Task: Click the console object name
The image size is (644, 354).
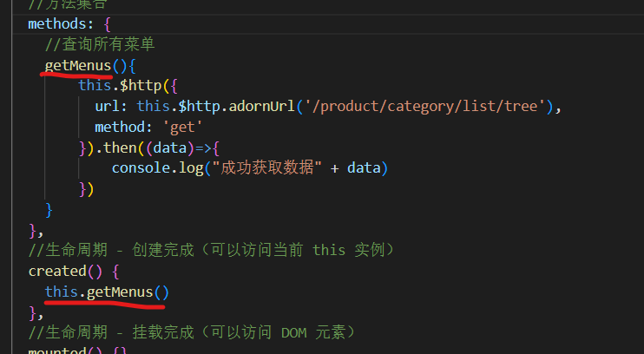Action: click(x=141, y=168)
